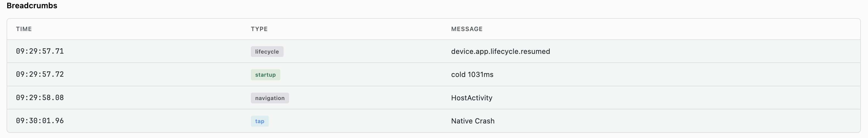
Task: Click timestamp 09:30:01.96
Action: (40, 121)
